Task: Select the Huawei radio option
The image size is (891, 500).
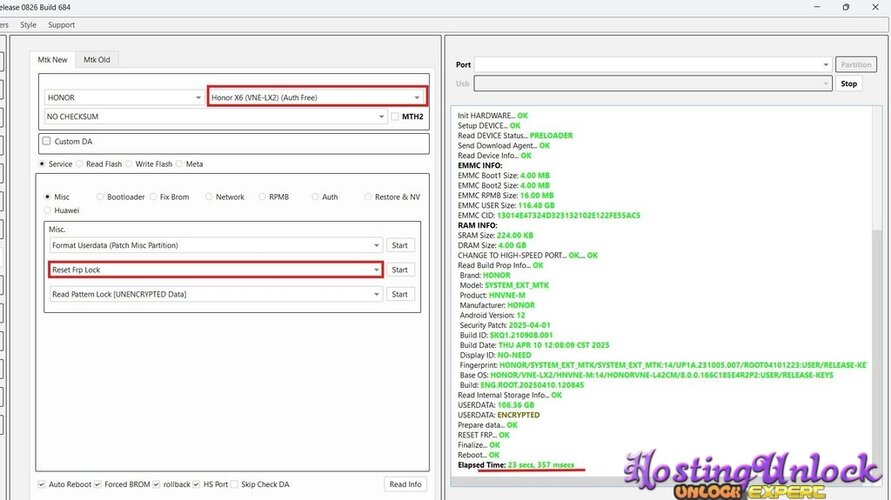Action: [48, 210]
